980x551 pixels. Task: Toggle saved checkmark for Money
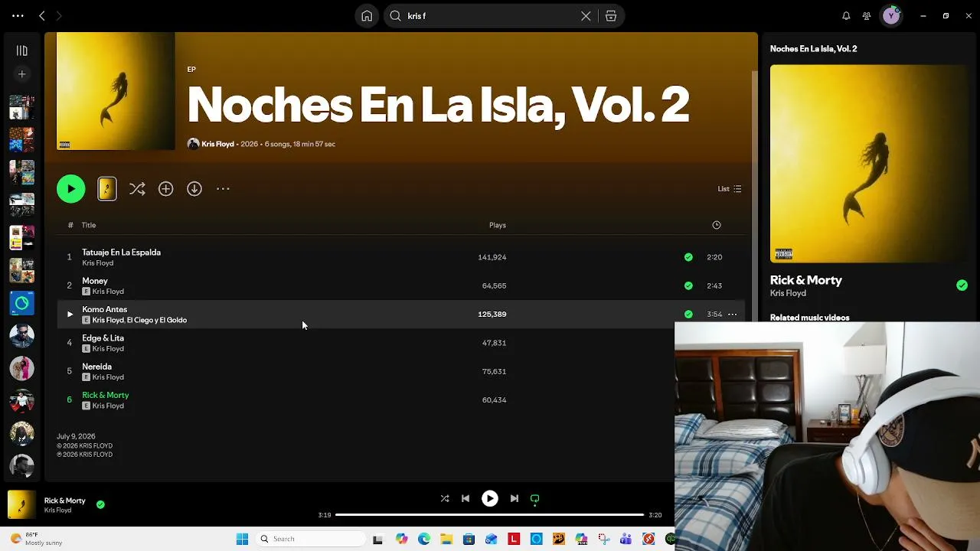click(688, 285)
